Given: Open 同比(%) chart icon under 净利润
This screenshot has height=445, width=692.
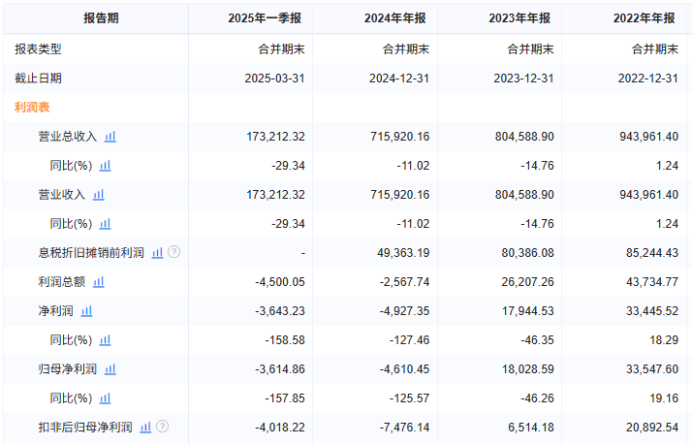Looking at the screenshot, I should (105, 340).
